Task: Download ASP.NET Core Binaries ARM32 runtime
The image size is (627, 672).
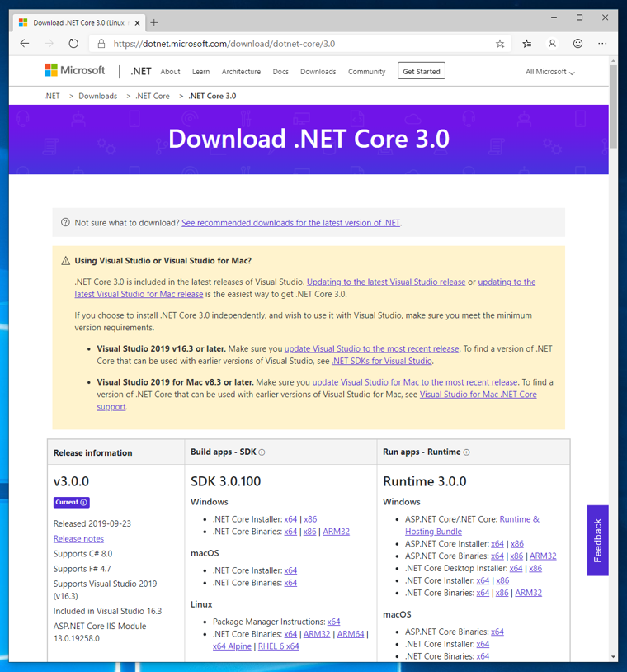Action: [x=543, y=556]
